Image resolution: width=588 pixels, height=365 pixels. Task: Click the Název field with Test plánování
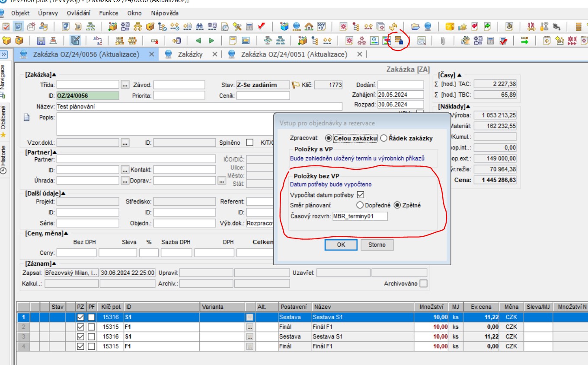(199, 106)
